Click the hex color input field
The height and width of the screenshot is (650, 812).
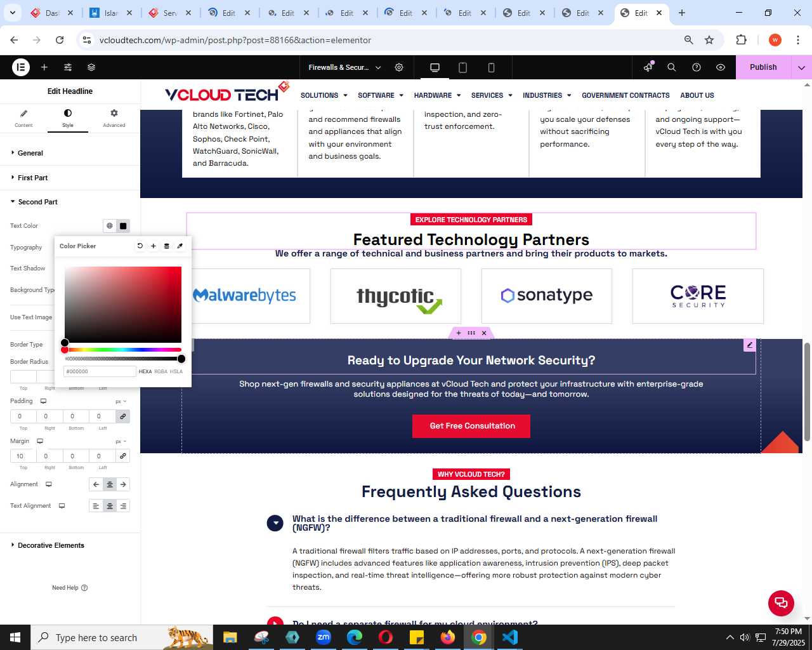pos(100,371)
